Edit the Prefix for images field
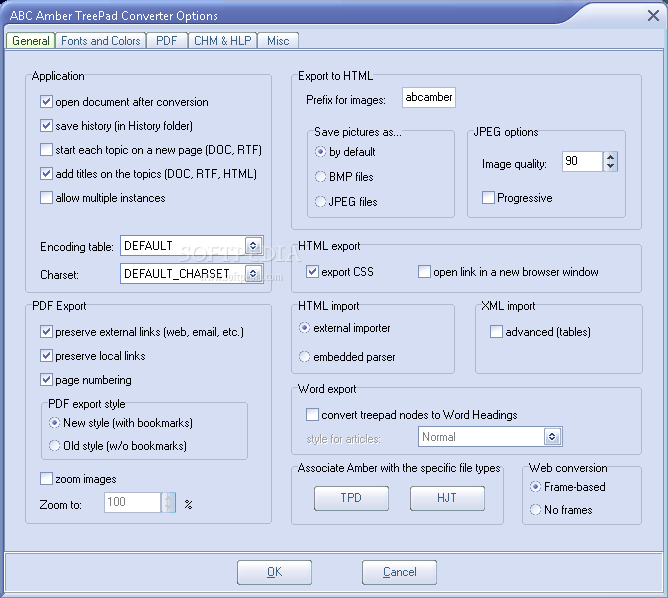Image resolution: width=668 pixels, height=598 pixels. [429, 98]
